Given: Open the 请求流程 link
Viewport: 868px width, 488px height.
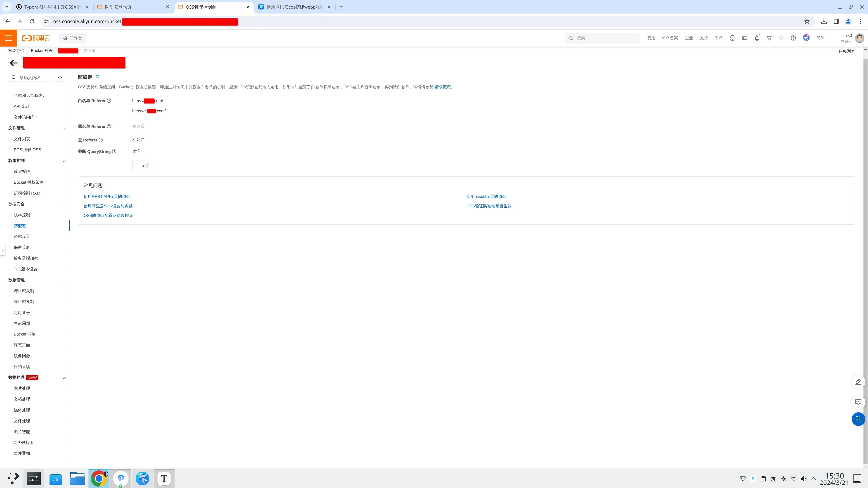Looking at the screenshot, I should 442,87.
